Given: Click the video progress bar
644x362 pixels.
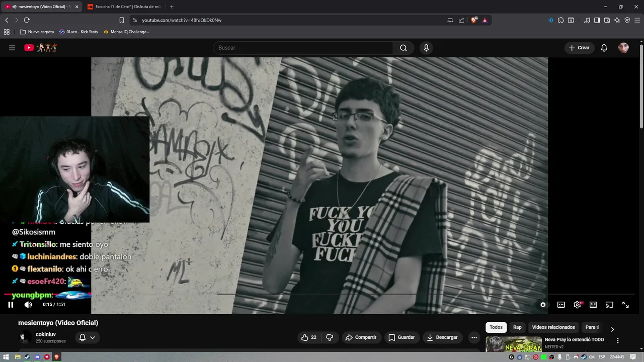Looking at the screenshot, I should pos(319,294).
